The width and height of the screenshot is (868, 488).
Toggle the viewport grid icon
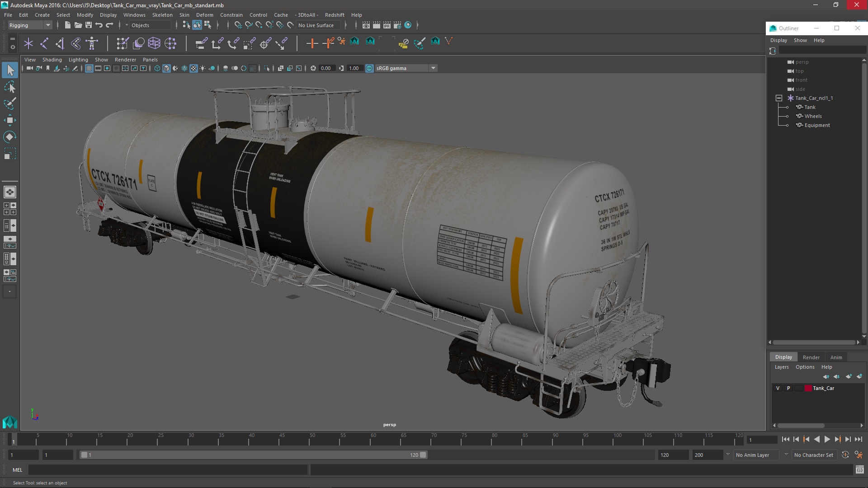[x=89, y=68]
